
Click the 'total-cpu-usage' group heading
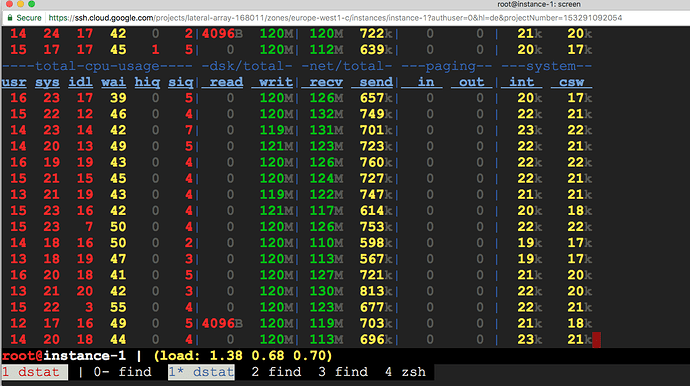[x=97, y=66]
